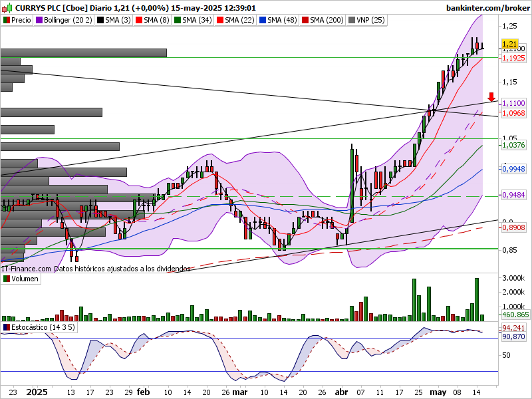Click the green SMA (34) legend swatch
The image size is (532, 399).
(177, 20)
